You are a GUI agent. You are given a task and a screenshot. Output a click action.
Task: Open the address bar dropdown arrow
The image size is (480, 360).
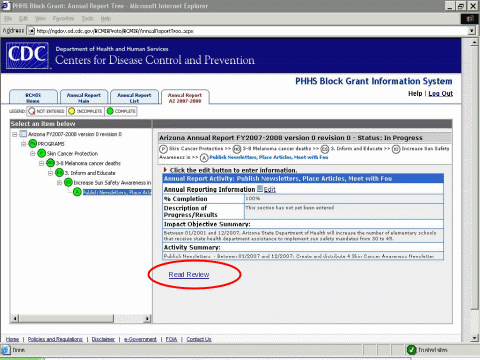(472, 31)
